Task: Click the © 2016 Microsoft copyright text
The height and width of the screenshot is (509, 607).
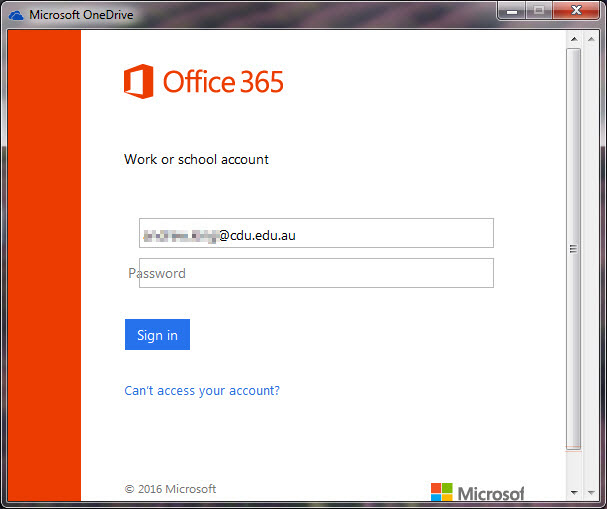Action: pyautogui.click(x=170, y=489)
